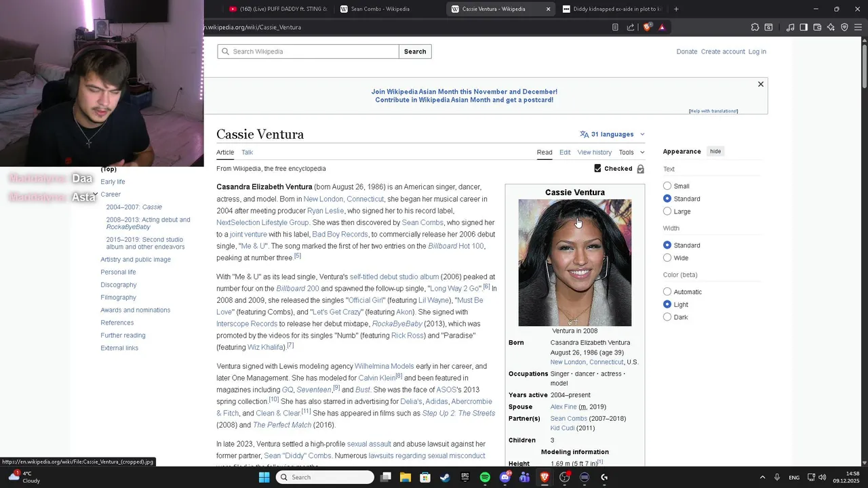This screenshot has width=868, height=488.
Task: Click the Wikipedia Search button
Action: 415,52
